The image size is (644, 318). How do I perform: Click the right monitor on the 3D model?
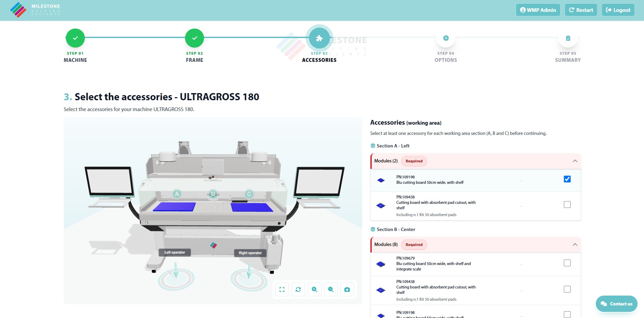click(319, 182)
